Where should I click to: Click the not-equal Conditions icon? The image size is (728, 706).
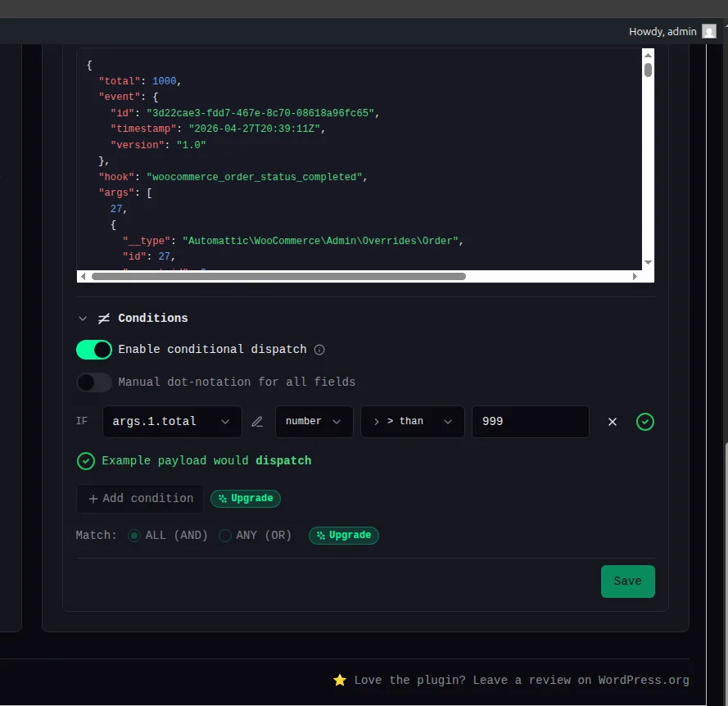(x=104, y=318)
